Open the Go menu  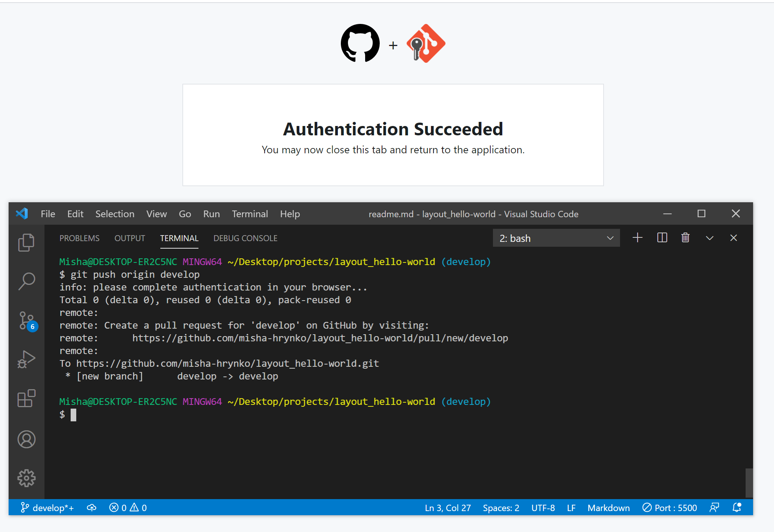tap(185, 214)
